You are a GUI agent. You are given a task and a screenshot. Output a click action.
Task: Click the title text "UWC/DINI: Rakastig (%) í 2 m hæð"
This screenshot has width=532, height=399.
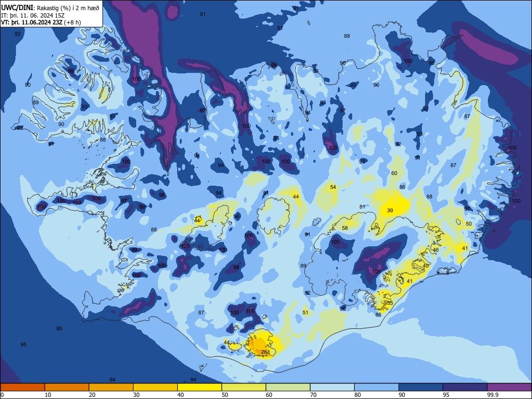(x=50, y=8)
